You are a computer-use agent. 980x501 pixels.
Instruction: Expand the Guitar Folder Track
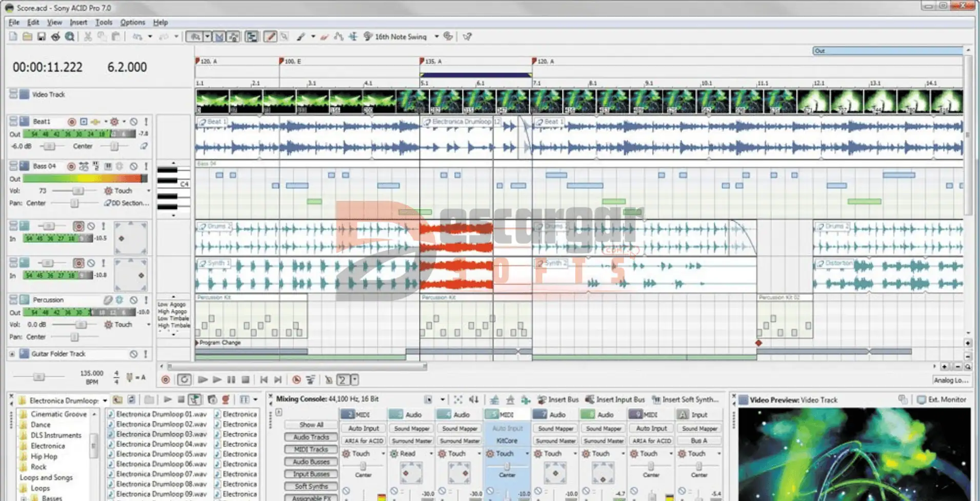click(x=12, y=354)
